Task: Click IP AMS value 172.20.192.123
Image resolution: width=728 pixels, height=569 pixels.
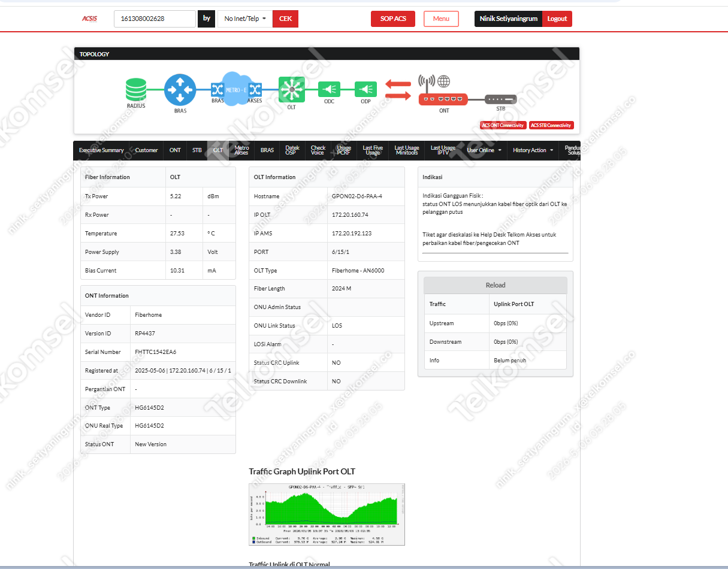Action: click(352, 233)
